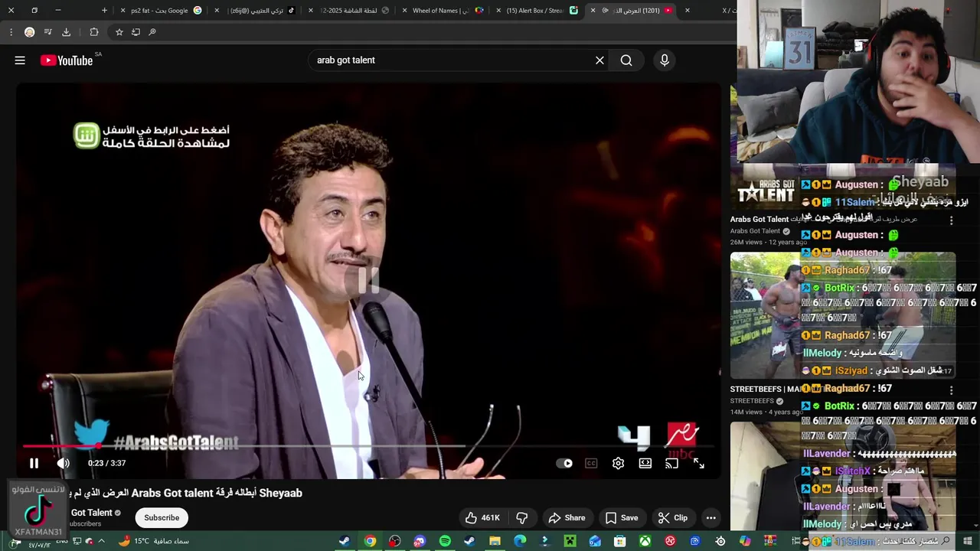Open the browser zoom magnifier icon
The width and height of the screenshot is (980, 551).
pyautogui.click(x=152, y=32)
